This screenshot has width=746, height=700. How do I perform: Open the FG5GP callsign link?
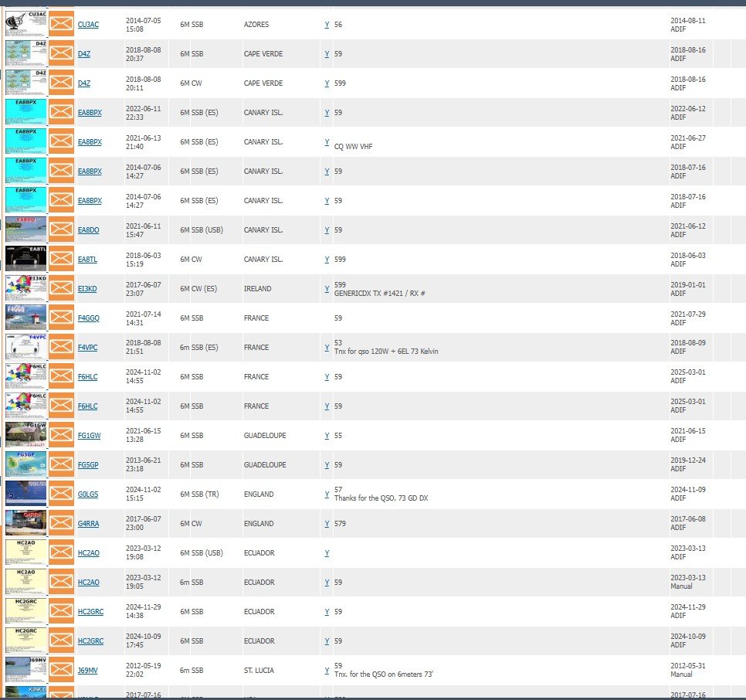point(89,465)
